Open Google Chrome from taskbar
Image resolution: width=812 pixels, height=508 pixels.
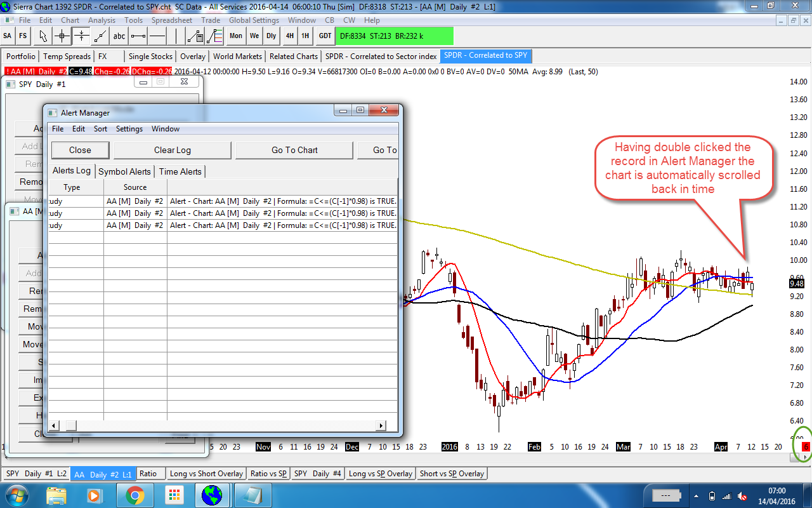pyautogui.click(x=134, y=495)
